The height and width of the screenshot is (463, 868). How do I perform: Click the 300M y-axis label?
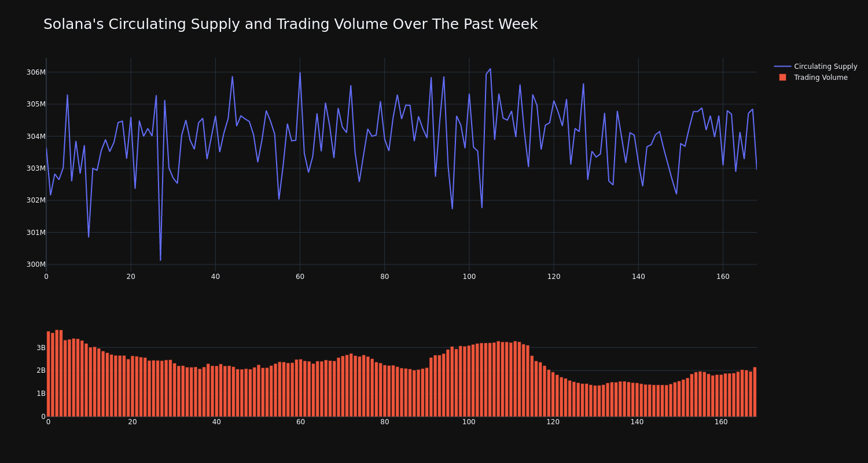pos(36,264)
